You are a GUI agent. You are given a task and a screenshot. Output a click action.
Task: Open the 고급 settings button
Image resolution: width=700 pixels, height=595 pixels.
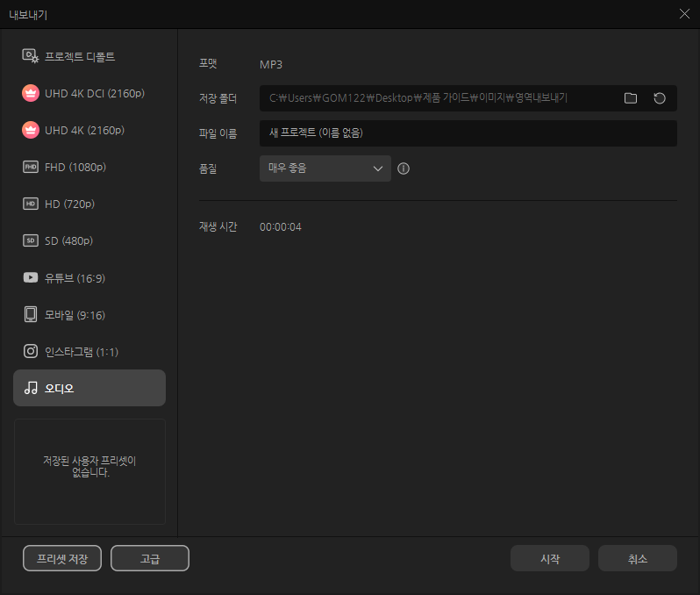pyautogui.click(x=150, y=558)
